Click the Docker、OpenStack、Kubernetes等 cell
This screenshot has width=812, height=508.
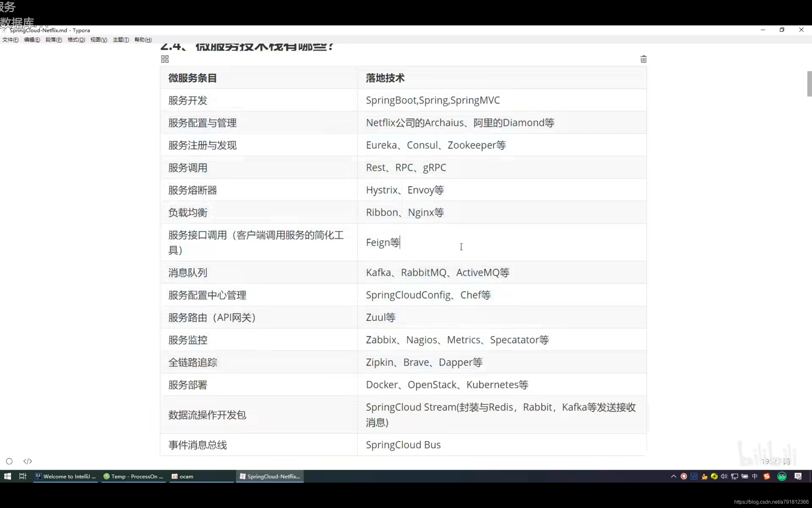pos(502,385)
